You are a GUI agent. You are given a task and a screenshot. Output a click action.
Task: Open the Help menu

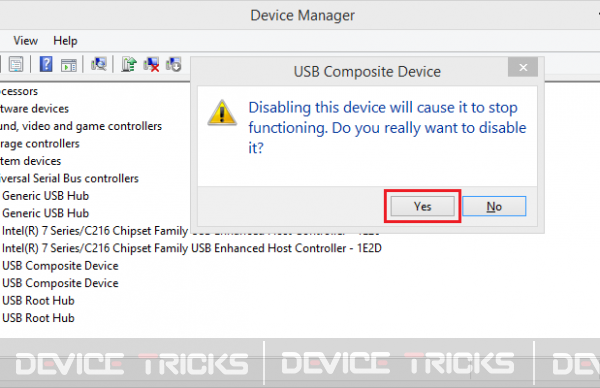point(65,41)
